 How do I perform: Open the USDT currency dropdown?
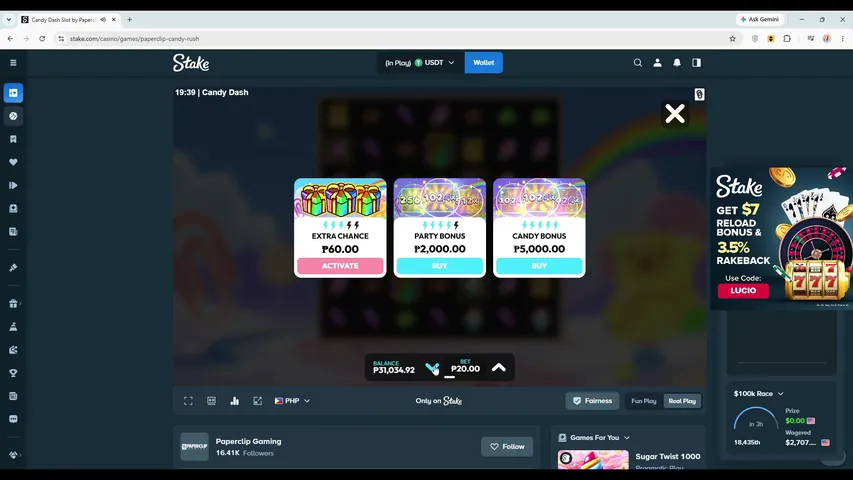point(421,63)
